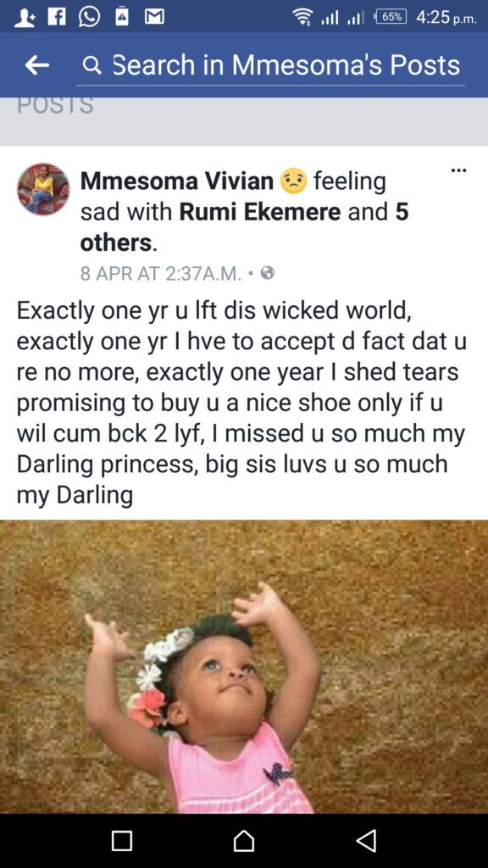The image size is (488, 868).
Task: Open Rumi Ekemere's tagged profile
Action: coord(260,212)
